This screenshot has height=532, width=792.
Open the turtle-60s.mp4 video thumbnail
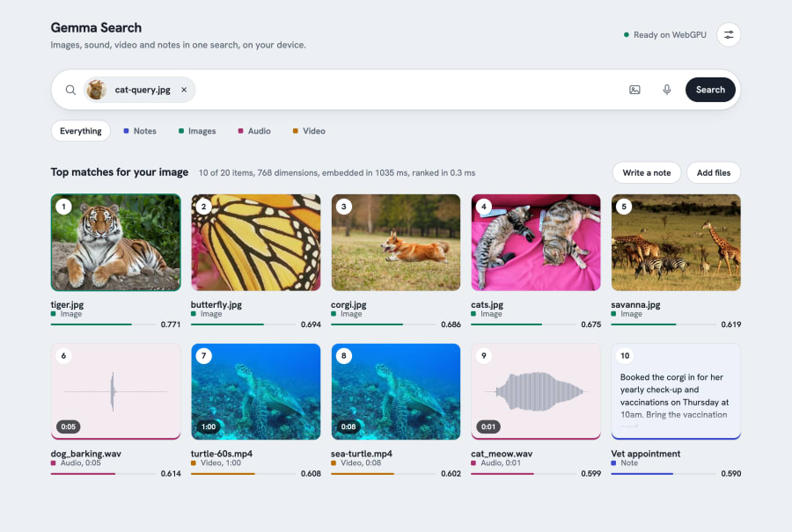(255, 391)
